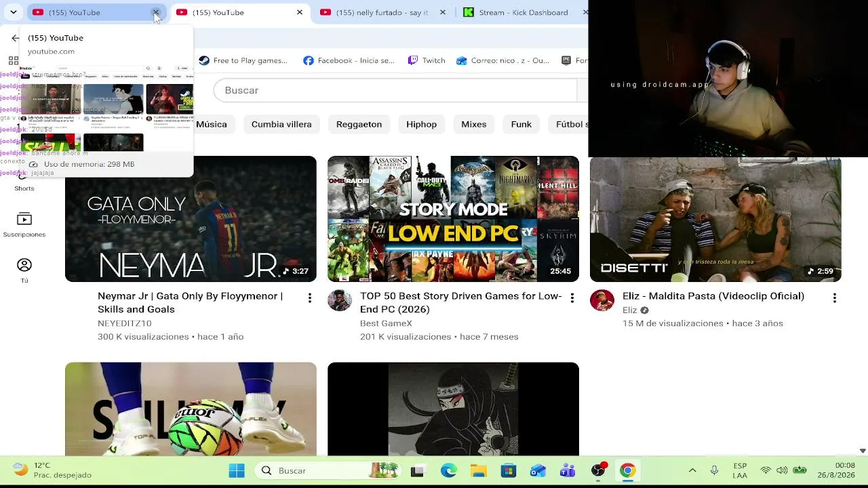Open the Facebook - Inicia se... bookmark
The width and height of the screenshot is (868, 488).
(349, 60)
